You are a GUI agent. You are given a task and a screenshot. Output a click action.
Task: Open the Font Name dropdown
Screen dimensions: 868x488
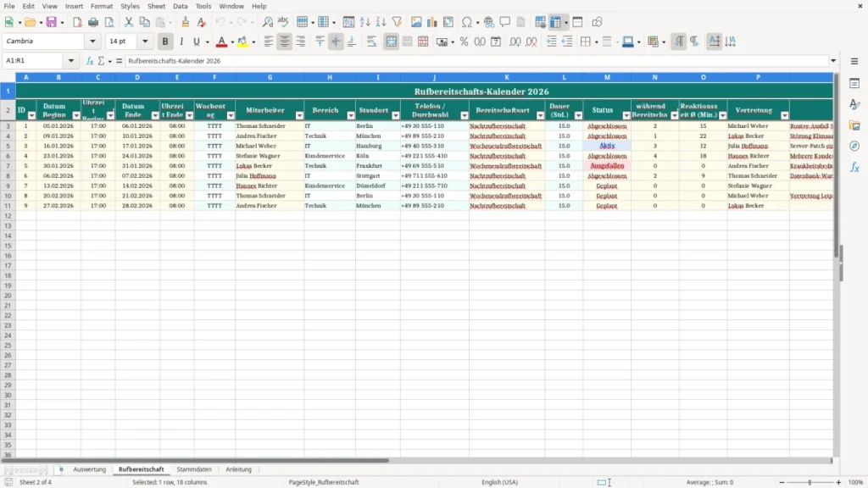tap(92, 41)
